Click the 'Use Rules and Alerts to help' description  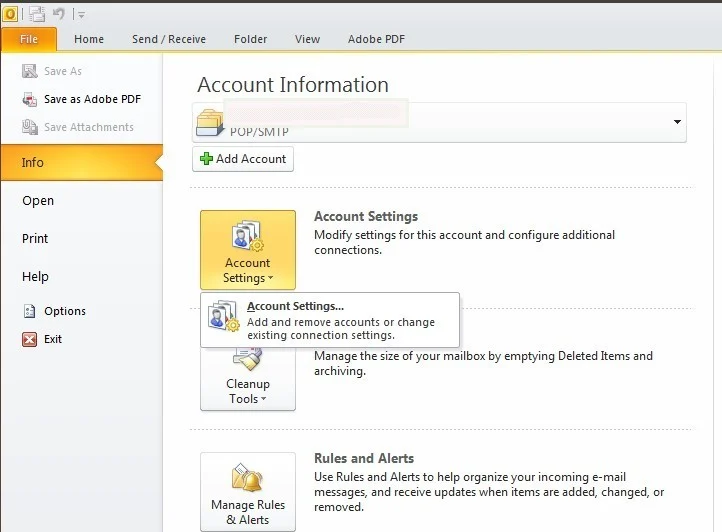(489, 492)
